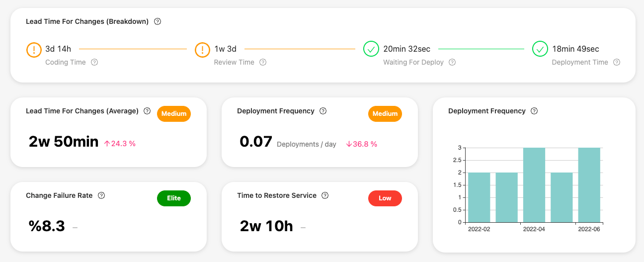
Task: Click the Change Failure Rate help icon
Action: 101,195
